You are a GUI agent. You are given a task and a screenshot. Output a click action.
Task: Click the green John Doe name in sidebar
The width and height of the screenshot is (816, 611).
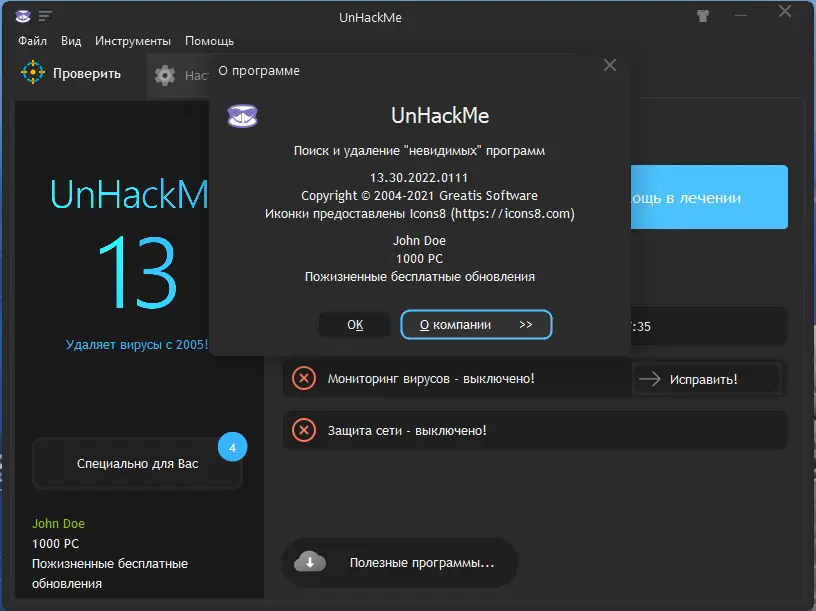tap(58, 524)
